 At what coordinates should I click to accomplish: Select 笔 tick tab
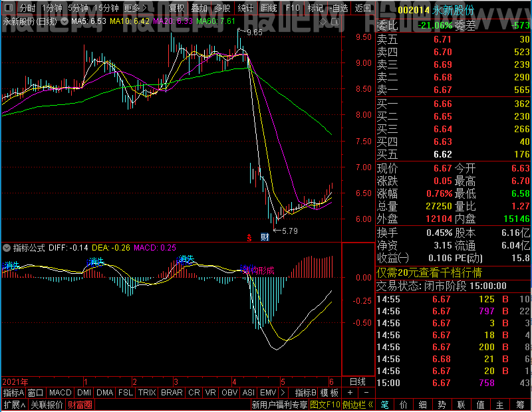coord(384,405)
